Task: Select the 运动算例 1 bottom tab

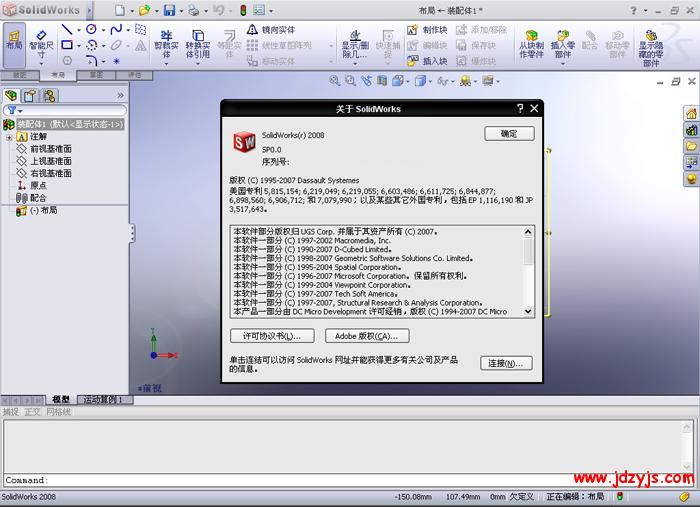Action: (105, 399)
